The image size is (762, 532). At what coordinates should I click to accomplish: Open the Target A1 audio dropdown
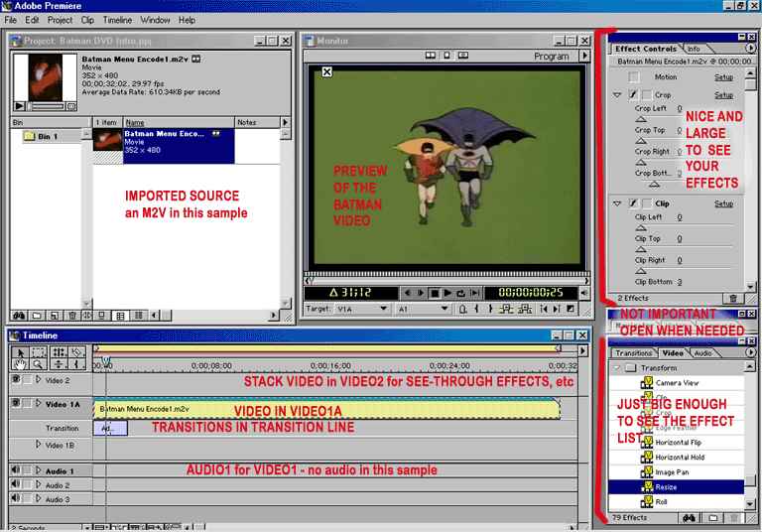click(x=423, y=309)
